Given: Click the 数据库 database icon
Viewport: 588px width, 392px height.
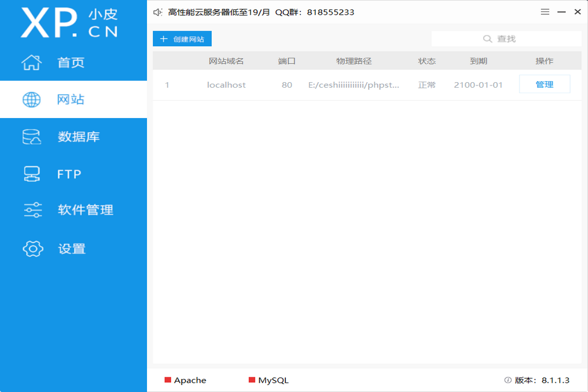Looking at the screenshot, I should tap(32, 137).
